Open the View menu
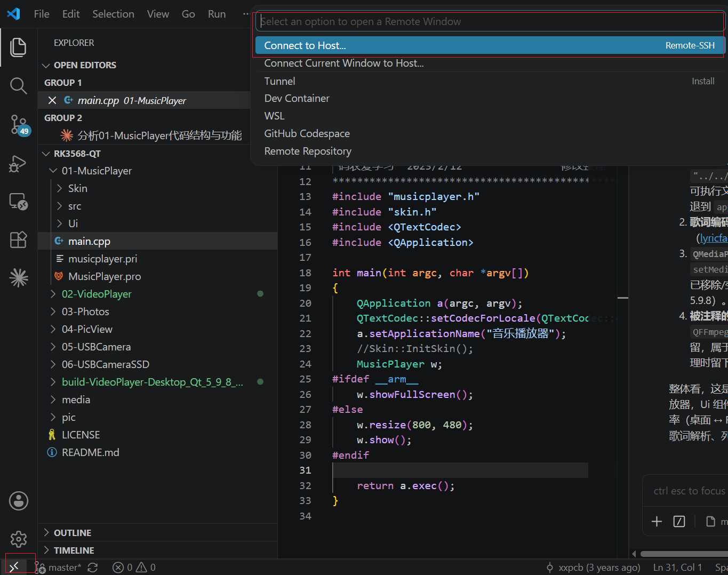 point(158,14)
